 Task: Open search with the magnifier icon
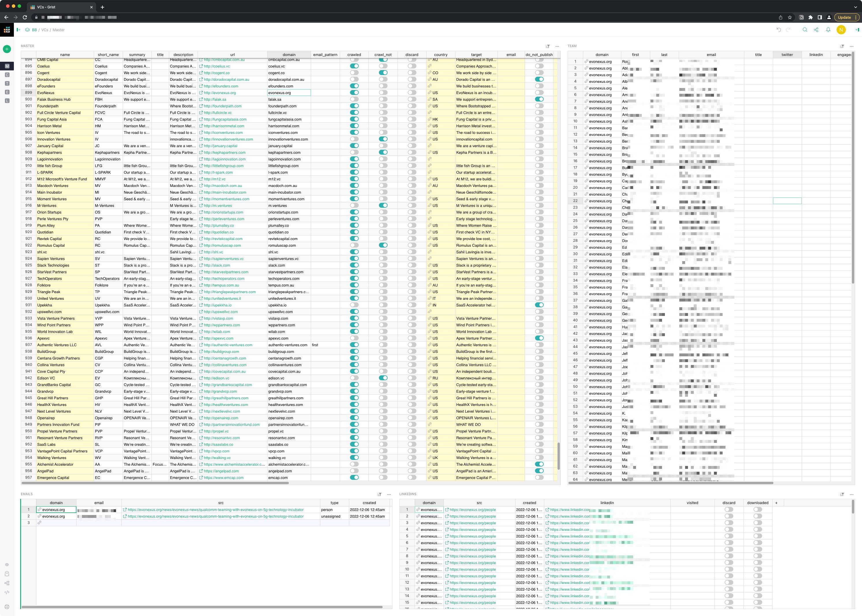pyautogui.click(x=805, y=30)
